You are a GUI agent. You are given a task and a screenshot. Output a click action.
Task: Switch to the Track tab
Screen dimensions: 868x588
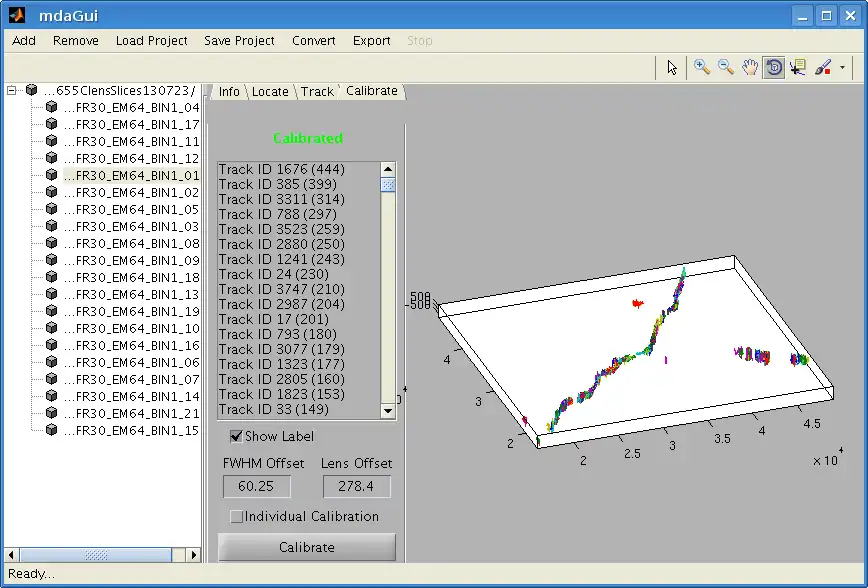[x=317, y=91]
